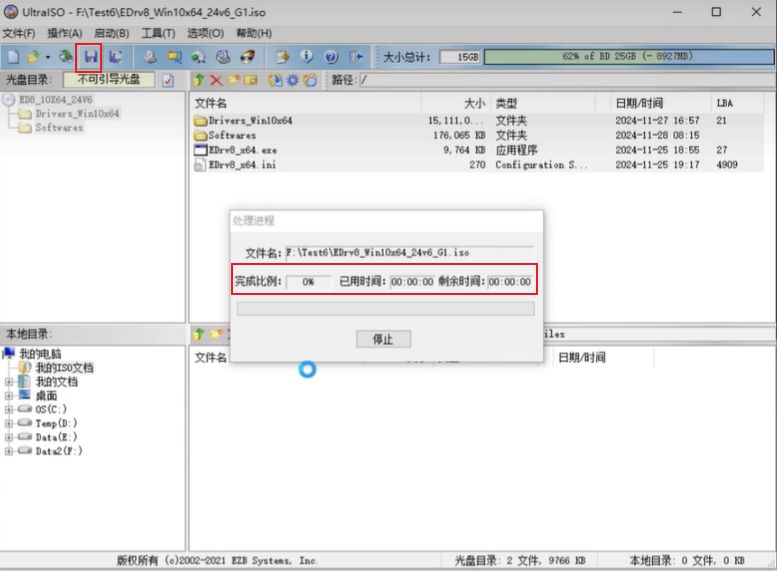Viewport: 777px width, 571px height.
Task: Expand the OS(C:) drive tree node
Action: pos(9,410)
